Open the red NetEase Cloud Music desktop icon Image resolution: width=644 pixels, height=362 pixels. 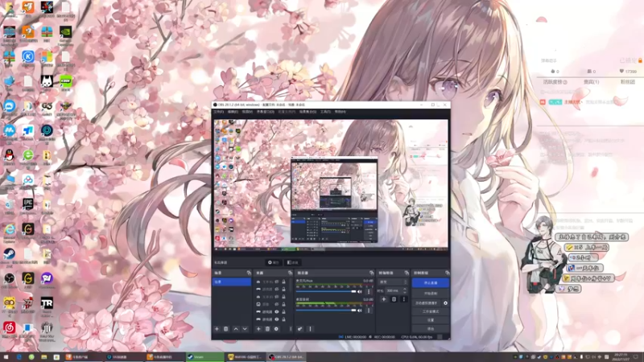[9, 328]
